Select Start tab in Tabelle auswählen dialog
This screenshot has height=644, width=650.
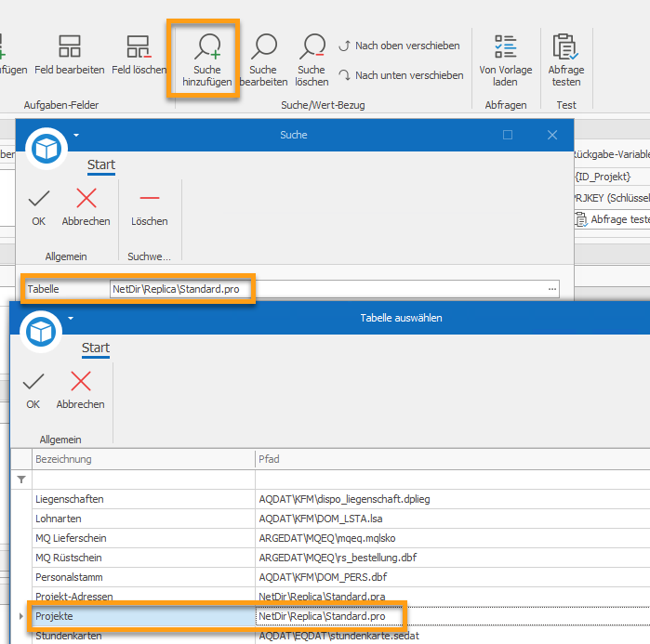pos(96,348)
